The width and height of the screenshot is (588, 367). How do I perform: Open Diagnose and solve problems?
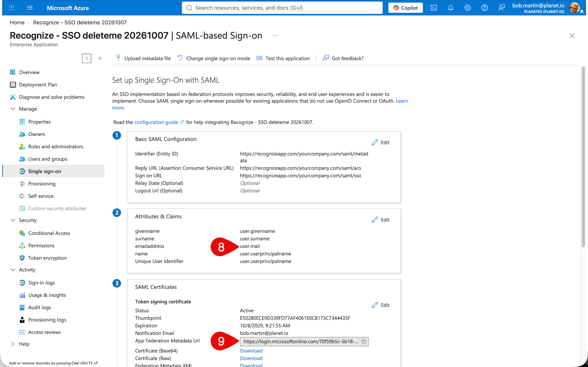point(52,97)
